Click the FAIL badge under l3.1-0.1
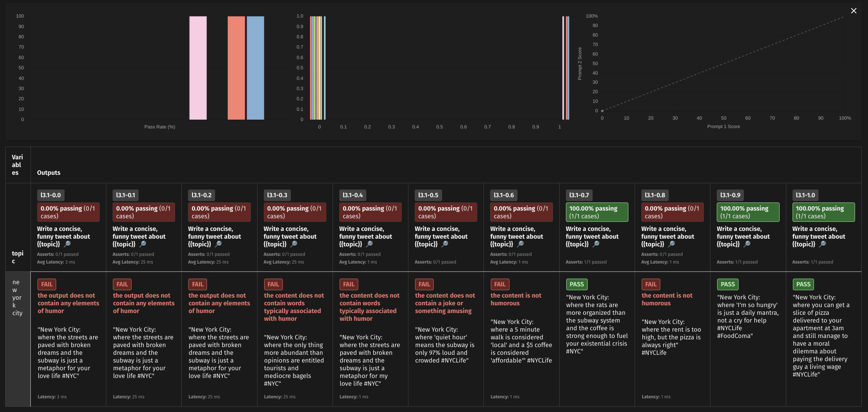The image size is (868, 412). point(122,284)
